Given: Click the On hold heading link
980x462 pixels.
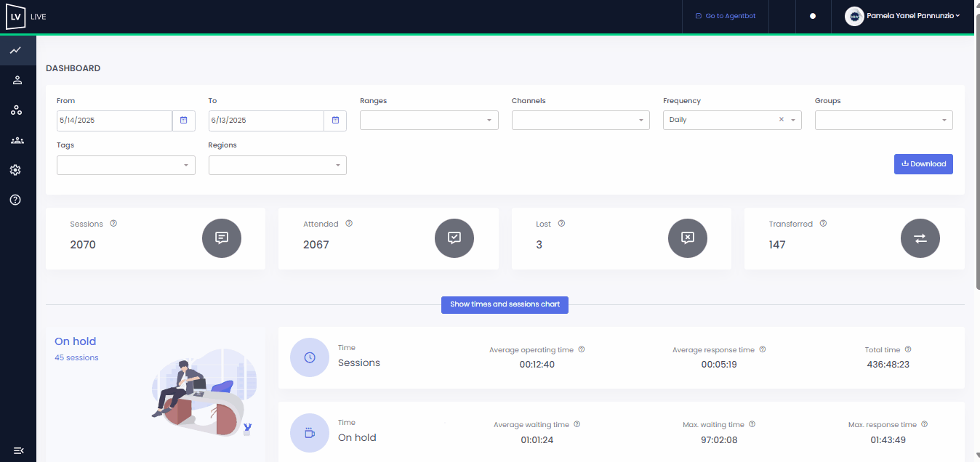Looking at the screenshot, I should (x=76, y=341).
